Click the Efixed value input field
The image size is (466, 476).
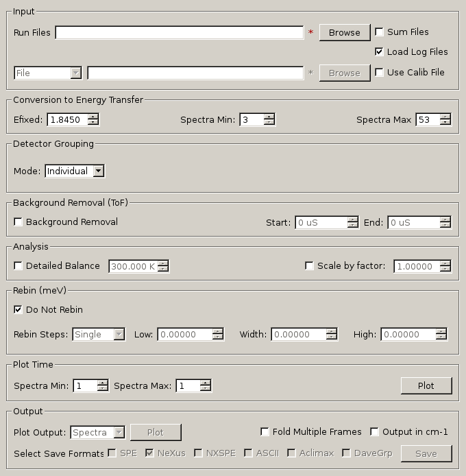tap(66, 120)
